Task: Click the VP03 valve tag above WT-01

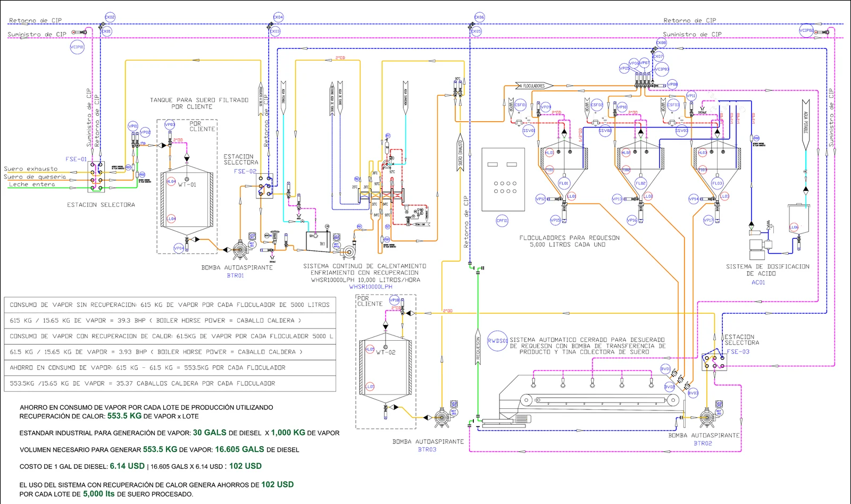Action: [170, 125]
